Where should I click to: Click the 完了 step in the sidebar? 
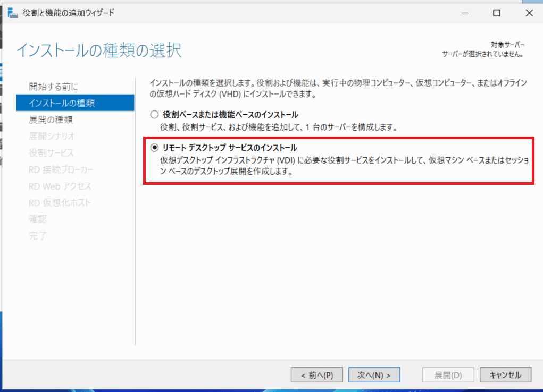coord(38,235)
